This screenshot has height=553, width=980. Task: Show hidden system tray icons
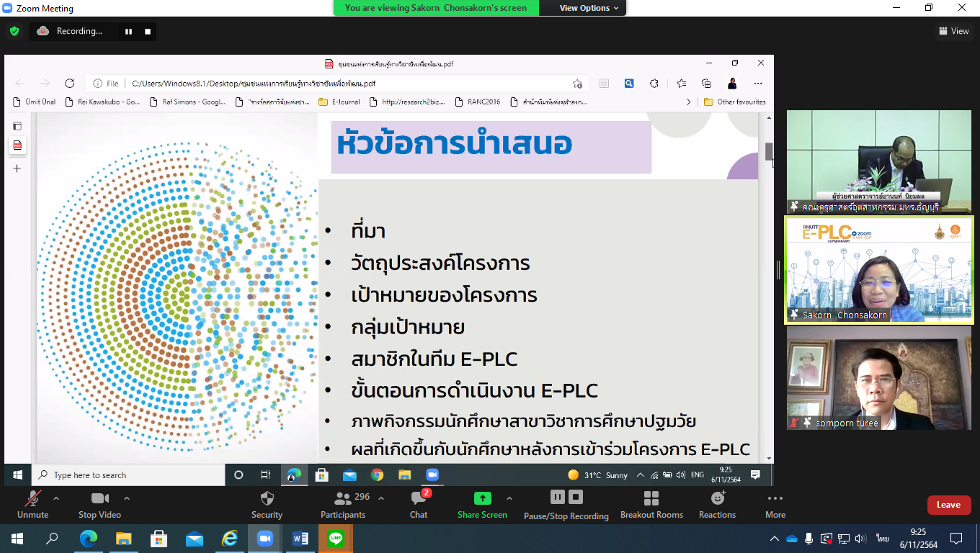(x=775, y=539)
